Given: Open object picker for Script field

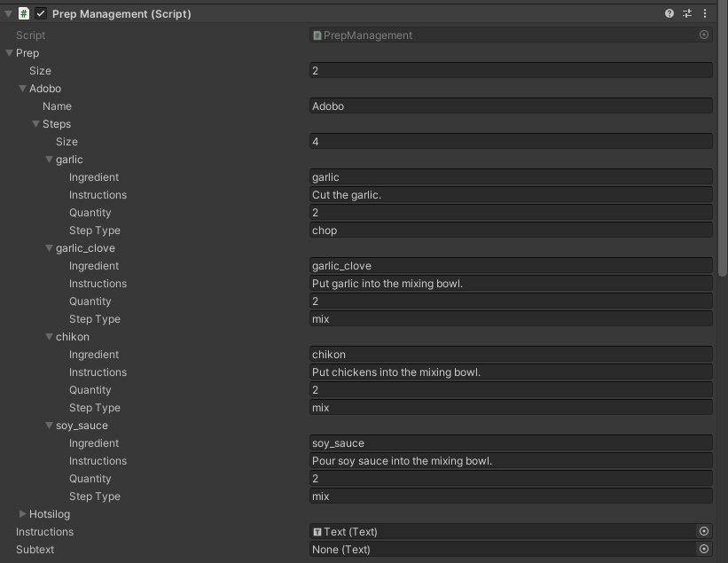Looking at the screenshot, I should (x=704, y=35).
